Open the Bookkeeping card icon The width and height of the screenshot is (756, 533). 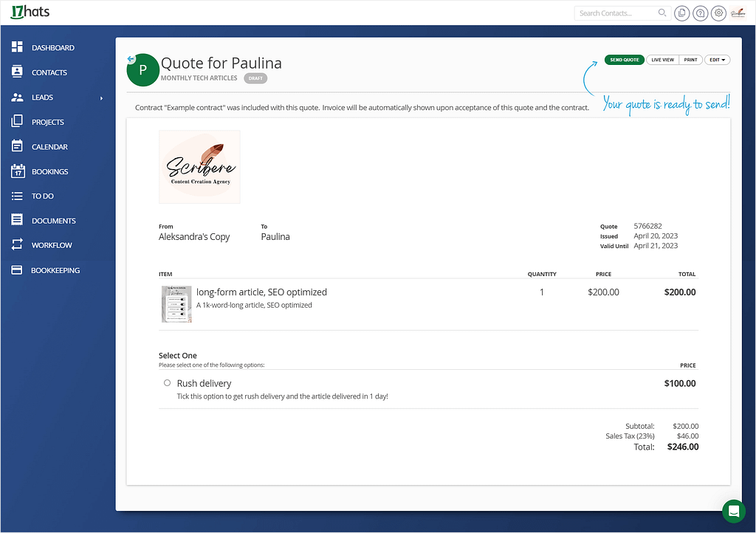point(17,270)
